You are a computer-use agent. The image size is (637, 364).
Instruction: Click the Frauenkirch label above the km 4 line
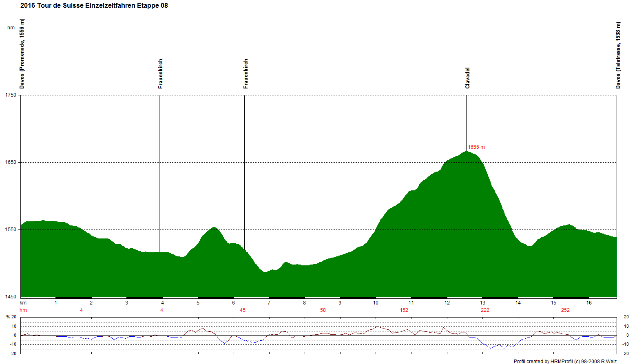161,74
